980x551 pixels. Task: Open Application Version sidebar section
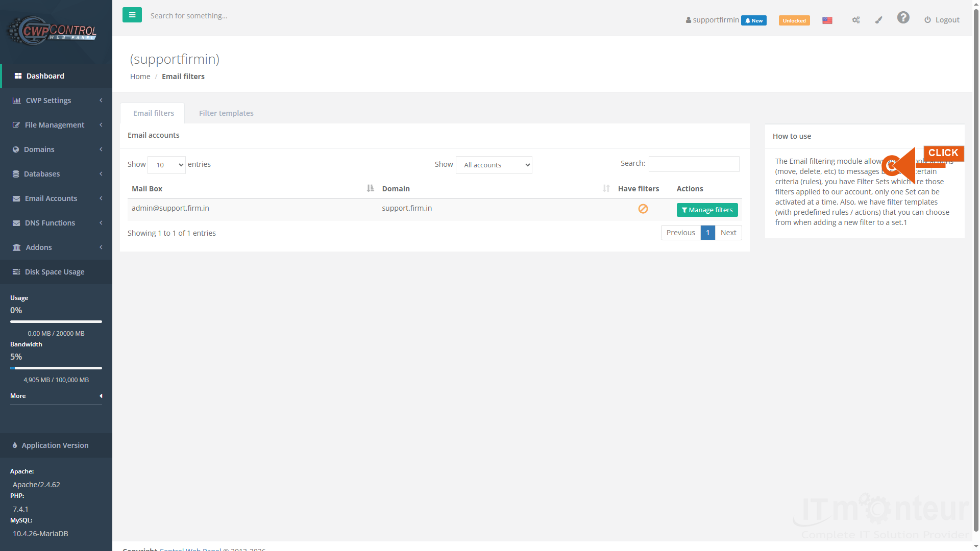click(56, 445)
